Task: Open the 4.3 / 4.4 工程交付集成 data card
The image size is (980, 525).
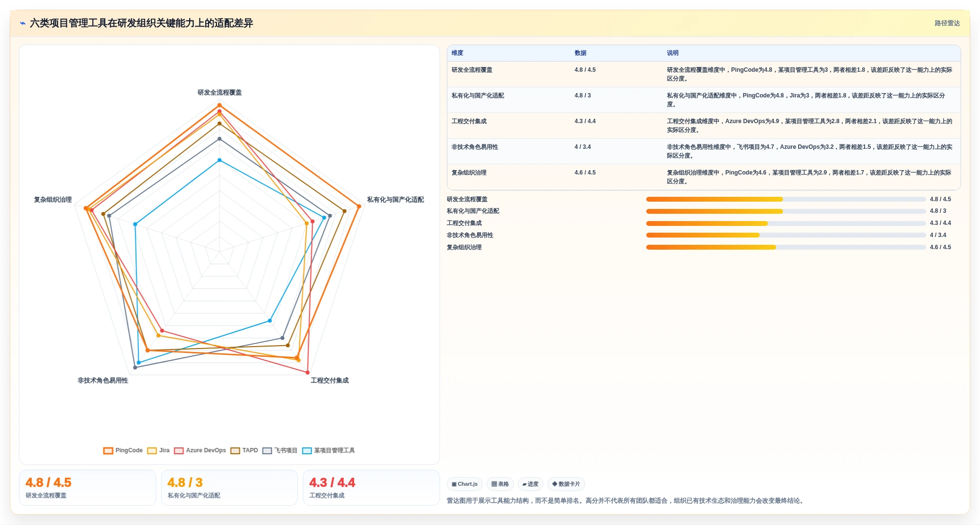Action: [371, 488]
